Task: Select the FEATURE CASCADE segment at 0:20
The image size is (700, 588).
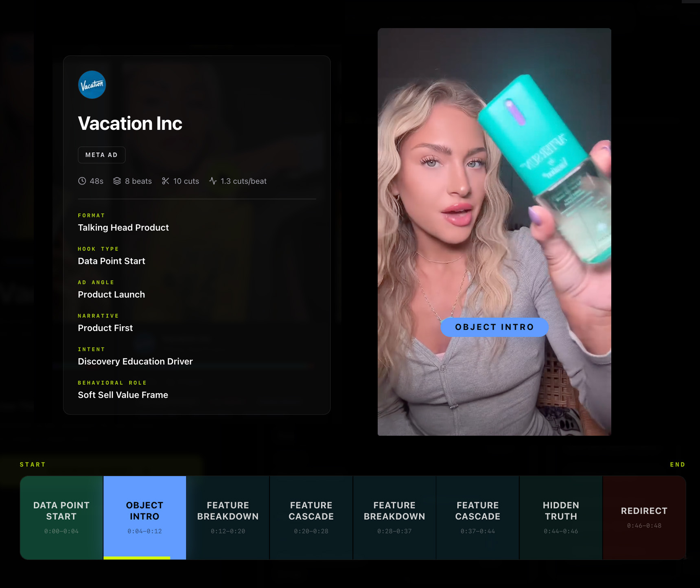Action: pos(311,517)
